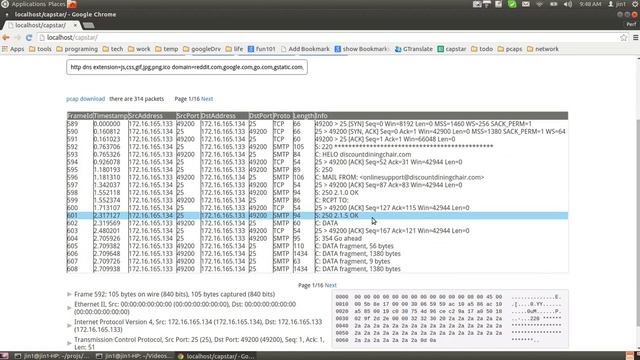Click the show Bookmark bookmarklet

pyautogui.click(x=361, y=49)
